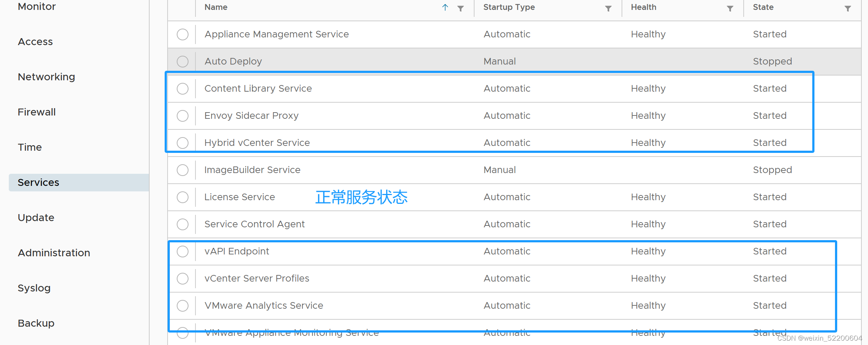Navigate to the Time settings
Image resolution: width=868 pixels, height=345 pixels.
(30, 147)
